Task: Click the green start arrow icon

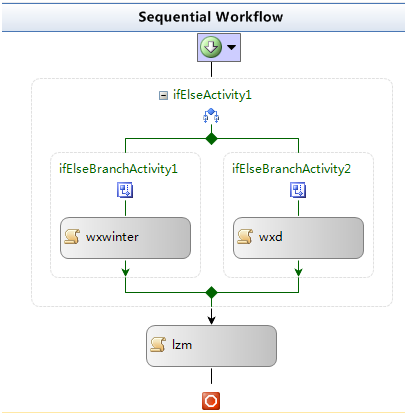Action: [x=211, y=47]
